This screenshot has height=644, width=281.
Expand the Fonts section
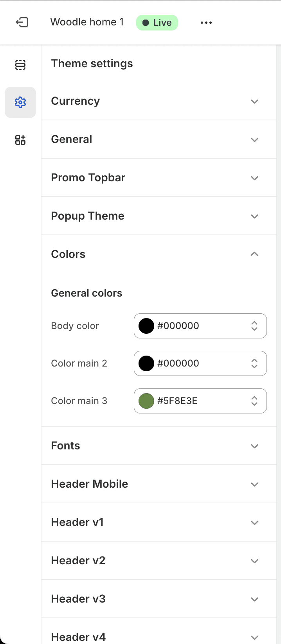coord(159,446)
